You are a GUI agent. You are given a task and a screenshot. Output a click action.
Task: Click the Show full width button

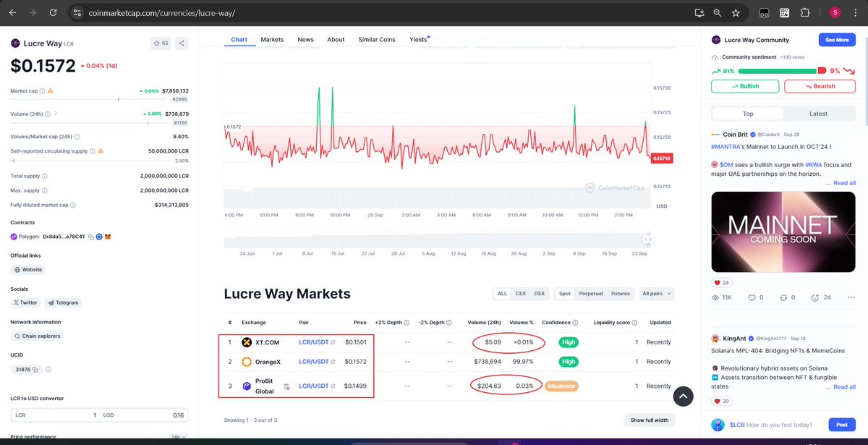[x=649, y=420]
